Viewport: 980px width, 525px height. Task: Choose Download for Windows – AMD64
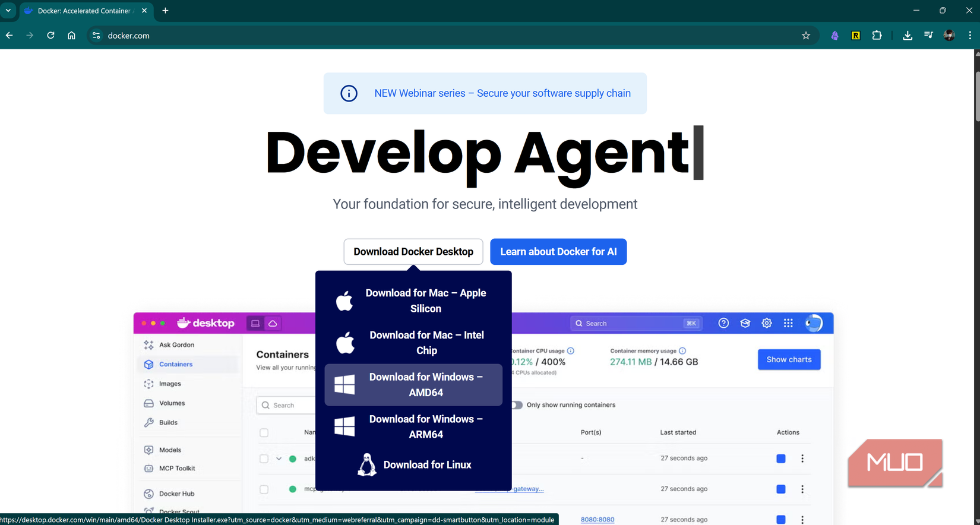click(413, 385)
